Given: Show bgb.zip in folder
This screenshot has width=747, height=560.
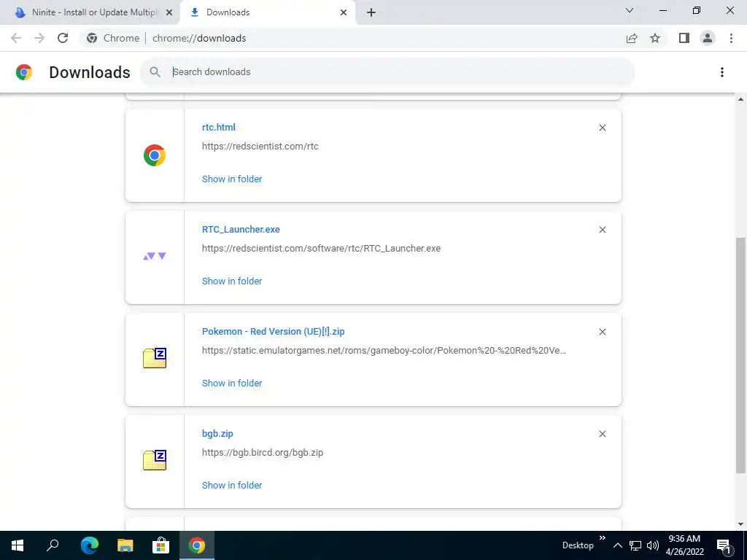Looking at the screenshot, I should [x=232, y=485].
